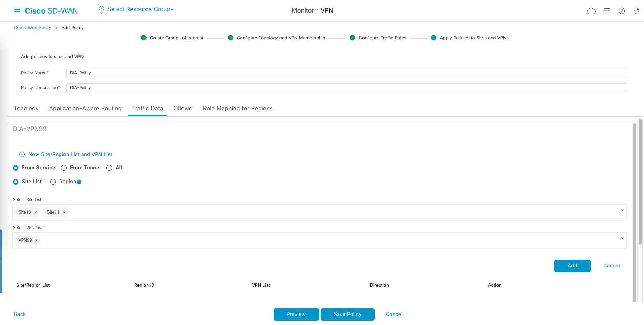Remove Site10 from site list

(x=36, y=212)
